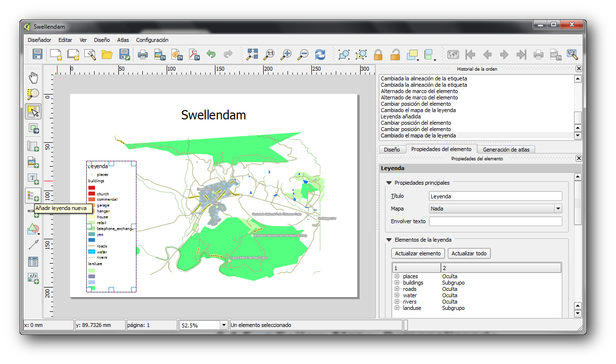The width and height of the screenshot is (616, 364).
Task: Select the rivers row in legend items
Action: [477, 302]
